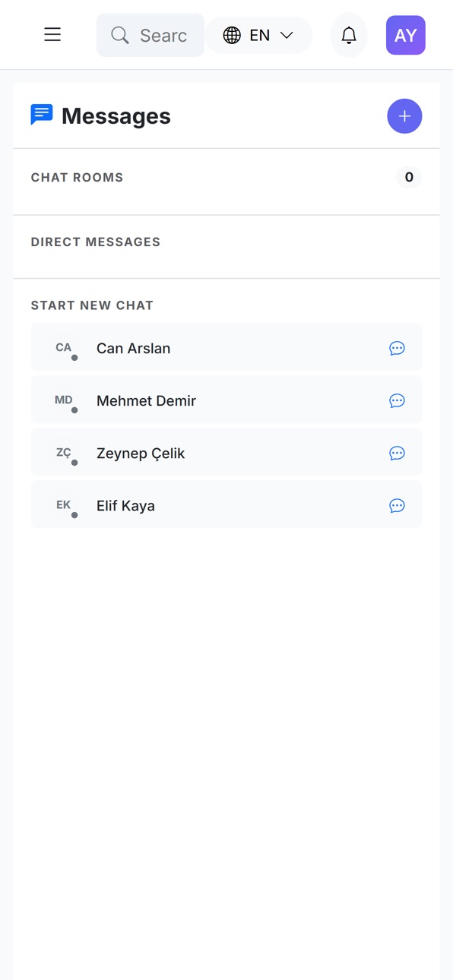Click the plus button to create new chat
The width and height of the screenshot is (453, 980).
click(x=404, y=116)
